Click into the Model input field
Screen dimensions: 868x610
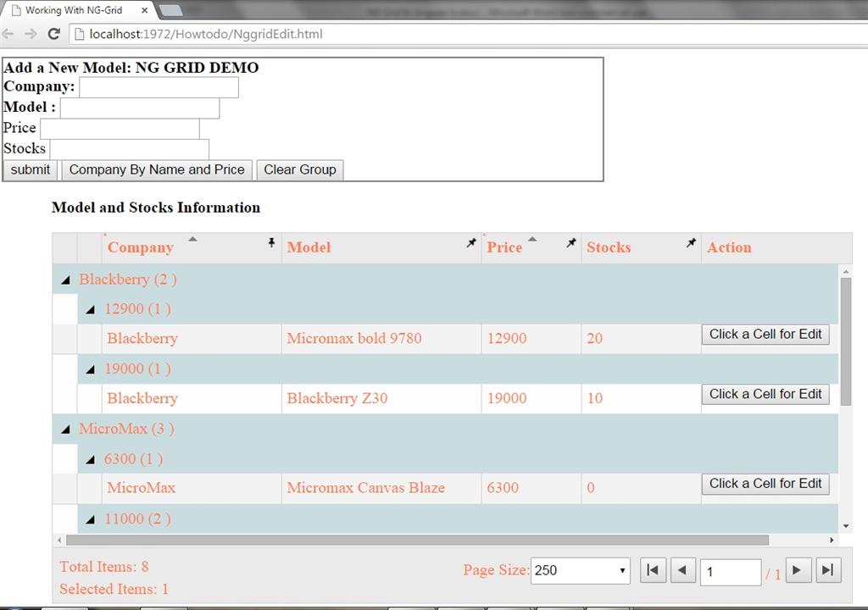click(140, 108)
